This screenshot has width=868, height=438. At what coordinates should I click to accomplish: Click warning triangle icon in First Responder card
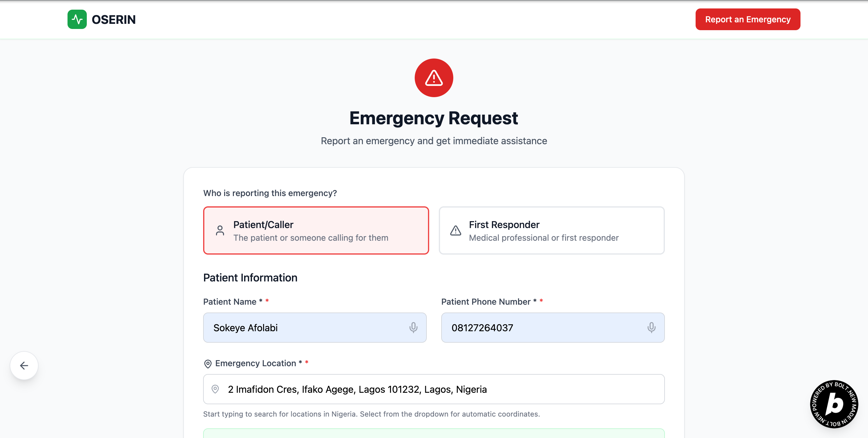tap(455, 231)
